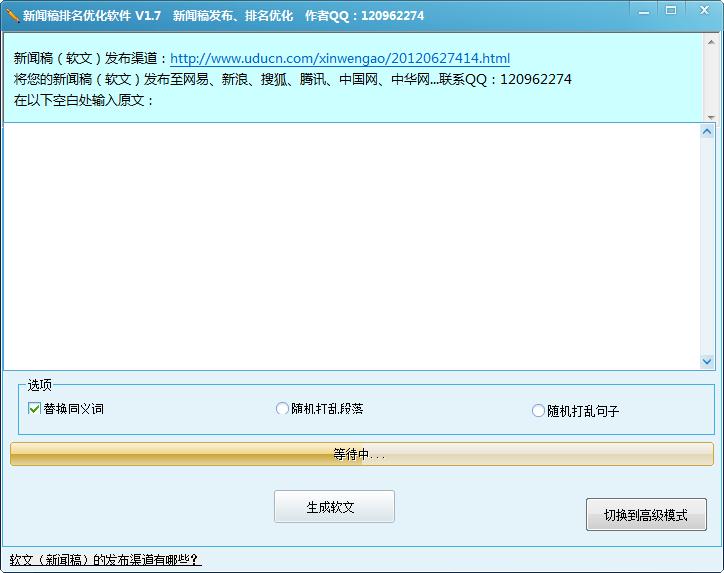Select the 随机打乱段落 radio button
The height and width of the screenshot is (573, 724).
click(282, 408)
